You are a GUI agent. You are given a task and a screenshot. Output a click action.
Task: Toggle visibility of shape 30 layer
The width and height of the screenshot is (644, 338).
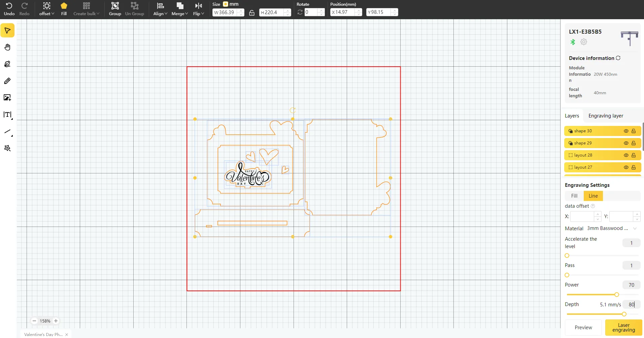[626, 131]
